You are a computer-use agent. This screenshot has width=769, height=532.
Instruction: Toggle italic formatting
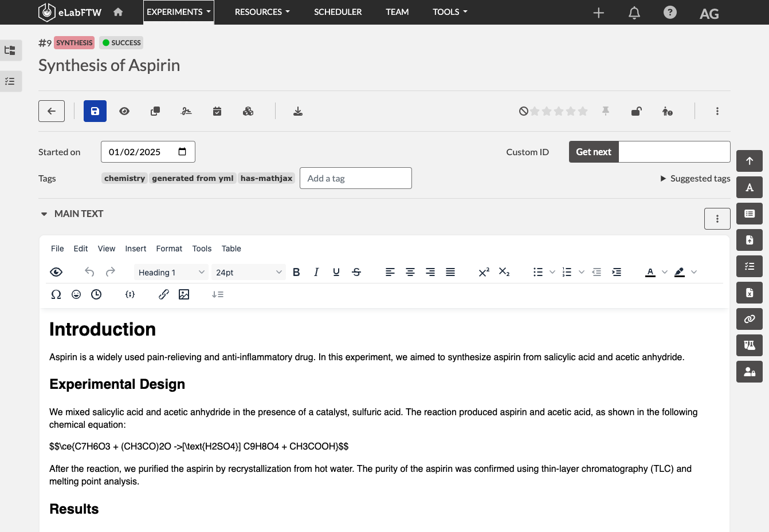[x=316, y=272]
